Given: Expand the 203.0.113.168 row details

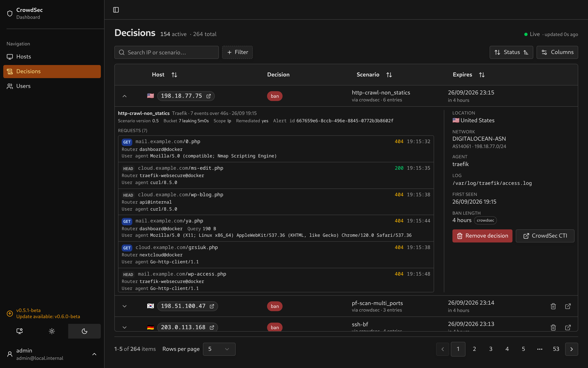Looking at the screenshot, I should point(124,327).
